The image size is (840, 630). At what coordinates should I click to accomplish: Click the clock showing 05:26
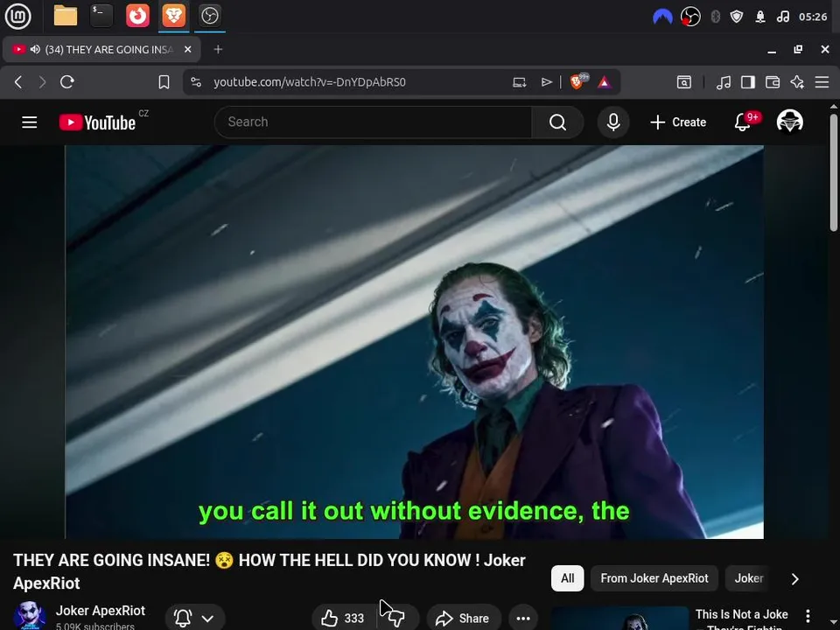pos(813,17)
